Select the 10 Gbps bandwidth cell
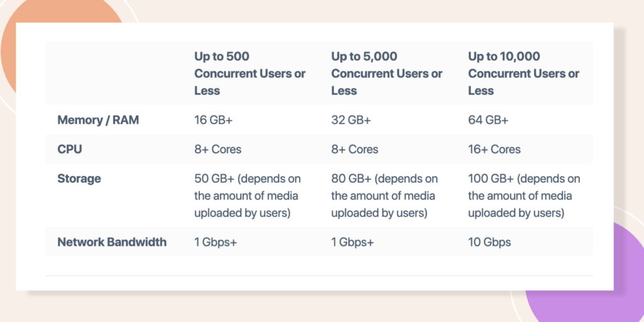 point(489,242)
